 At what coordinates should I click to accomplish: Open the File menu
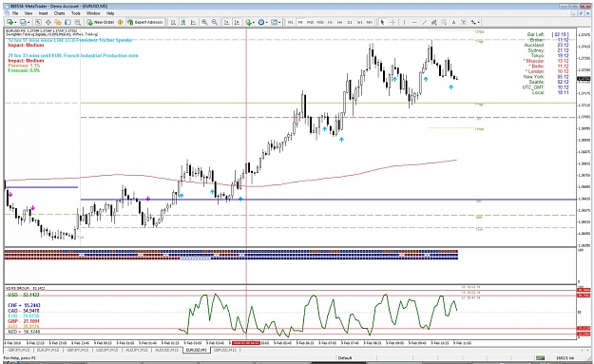[15, 13]
